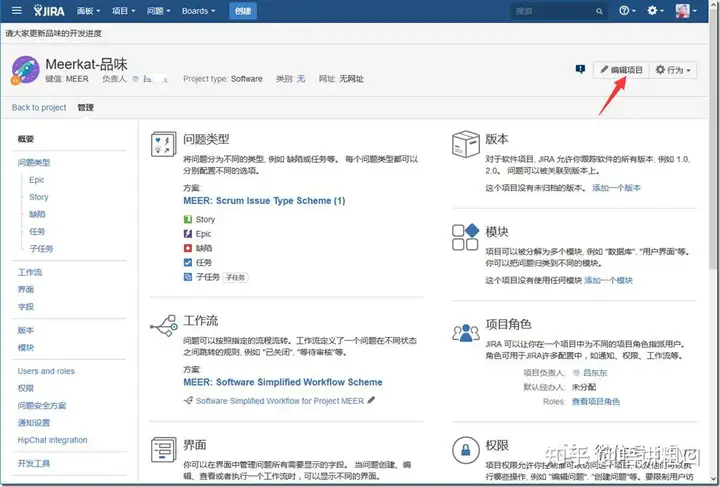Click the blue 创建 button

click(242, 11)
